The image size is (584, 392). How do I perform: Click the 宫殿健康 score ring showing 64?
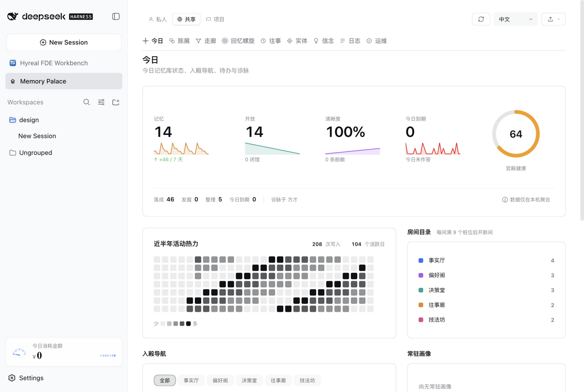[516, 134]
